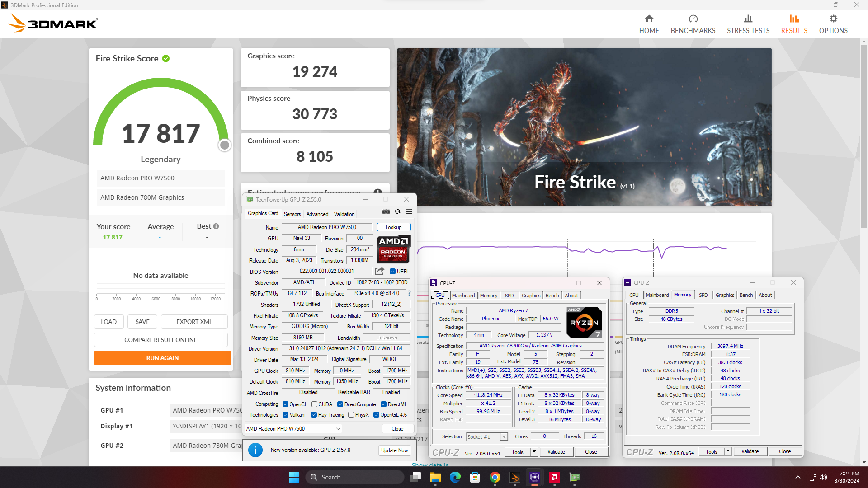868x488 pixels.
Task: Click the Fire Strike preview thumbnail
Action: [584, 127]
